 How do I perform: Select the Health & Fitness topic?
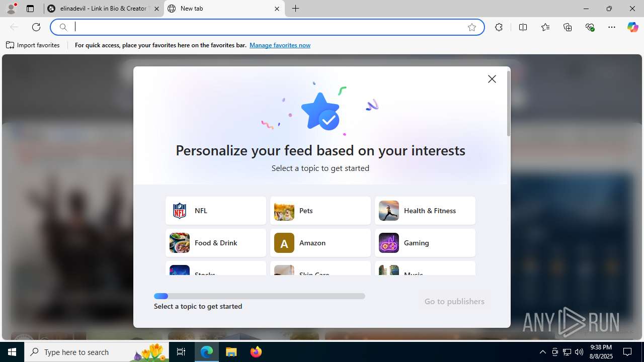(425, 211)
